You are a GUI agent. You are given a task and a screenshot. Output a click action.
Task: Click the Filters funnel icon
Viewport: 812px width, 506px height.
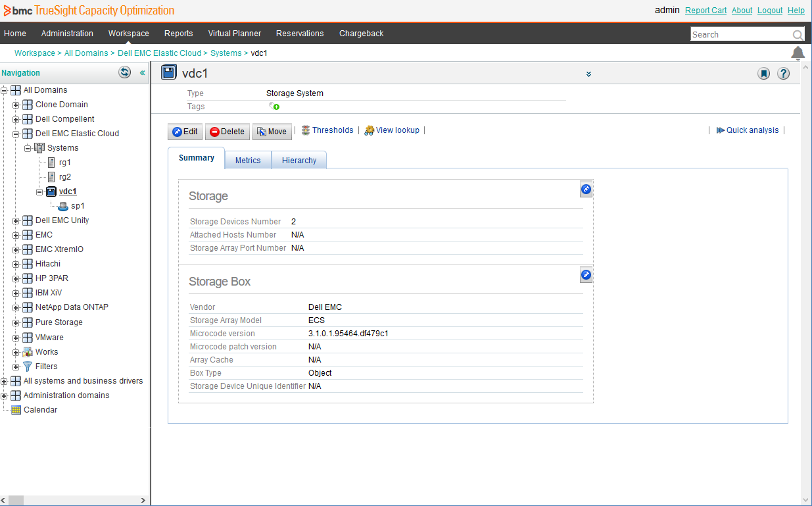pos(28,367)
